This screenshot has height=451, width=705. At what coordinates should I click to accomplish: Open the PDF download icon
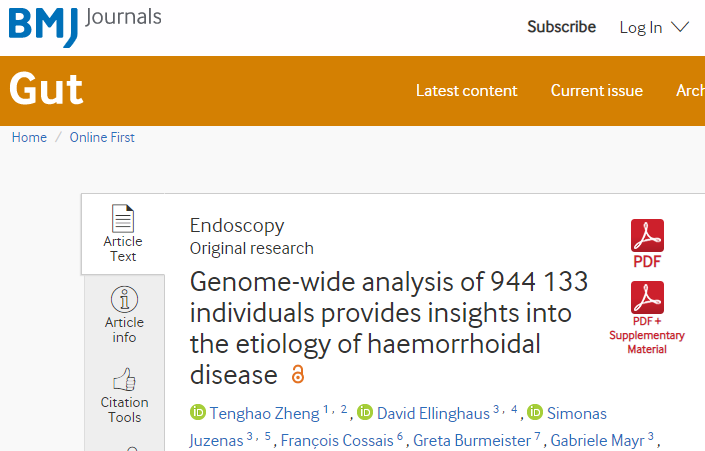pos(647,236)
